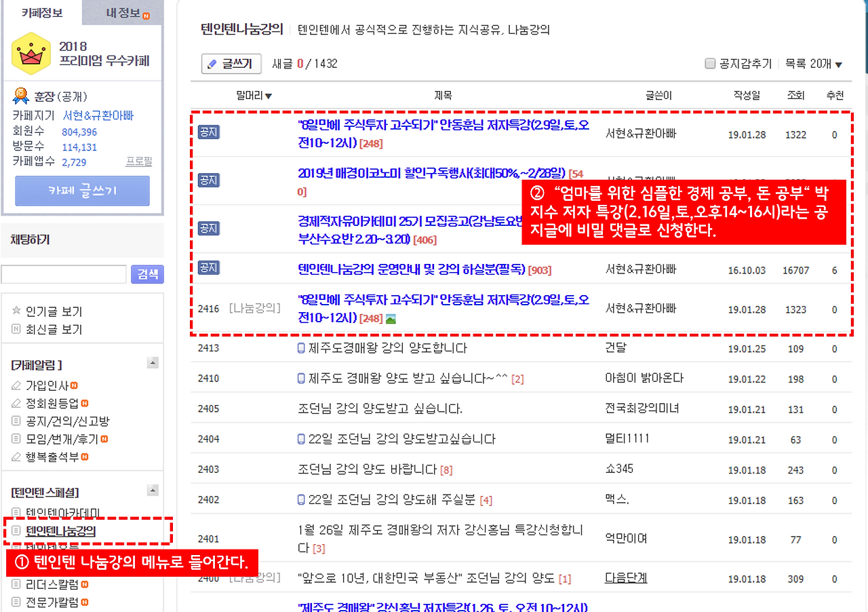Open the [4] comments on post 2402
This screenshot has width=868, height=612.
pyautogui.click(x=486, y=501)
